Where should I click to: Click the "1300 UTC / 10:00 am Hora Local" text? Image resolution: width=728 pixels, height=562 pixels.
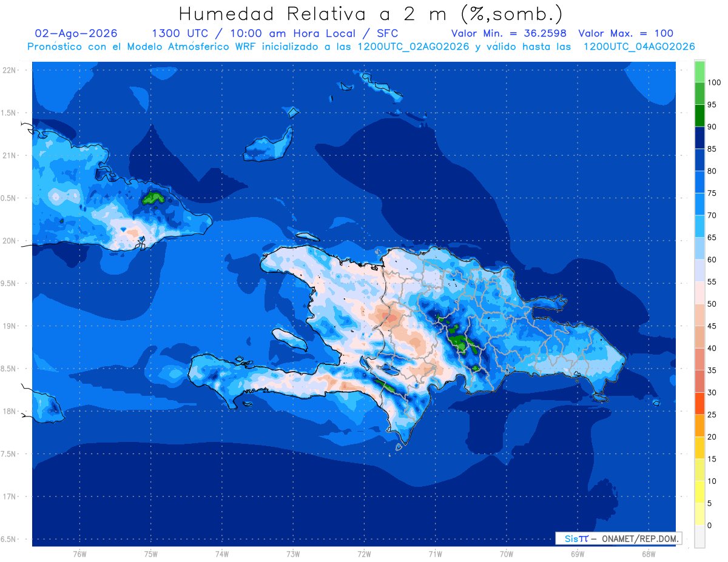click(254, 33)
